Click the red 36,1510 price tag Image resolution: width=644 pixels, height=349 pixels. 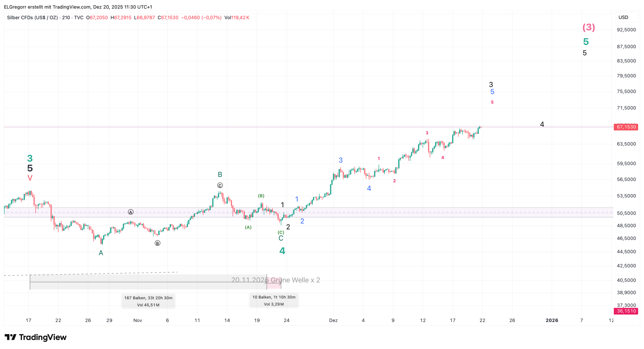click(x=626, y=311)
